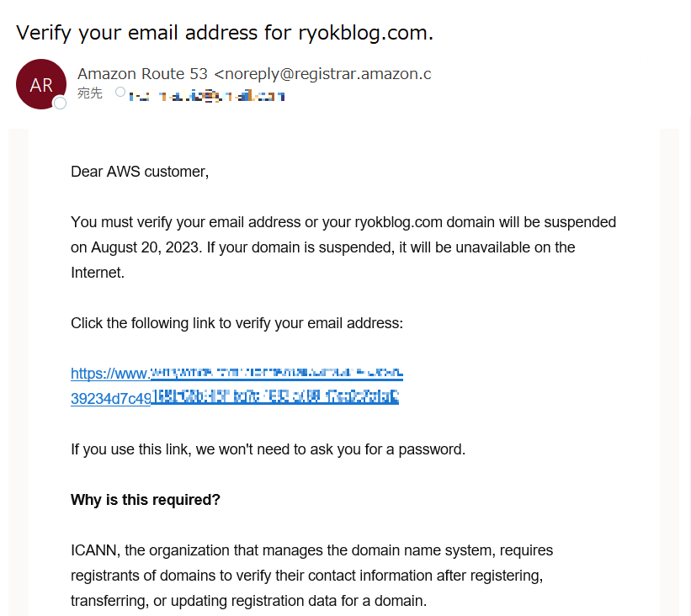The width and height of the screenshot is (691, 616).
Task: Click the line starting transferring, or updating
Action: coord(248,601)
